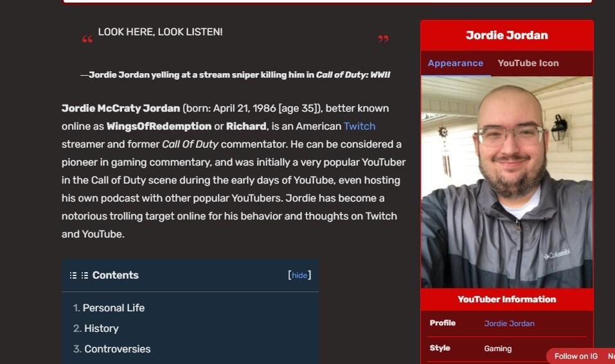The image size is (615, 364).
Task: Open the Jordie Jordan profile link
Action: point(509,324)
